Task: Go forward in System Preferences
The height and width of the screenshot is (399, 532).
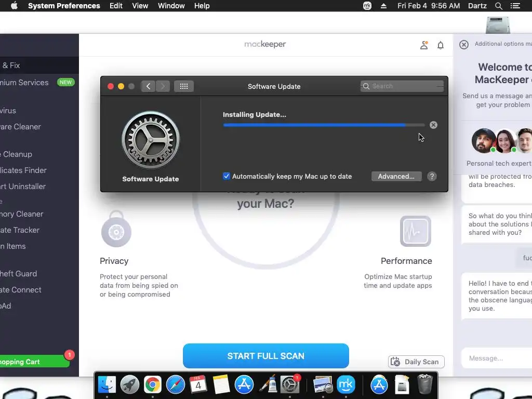Action: 163,86
